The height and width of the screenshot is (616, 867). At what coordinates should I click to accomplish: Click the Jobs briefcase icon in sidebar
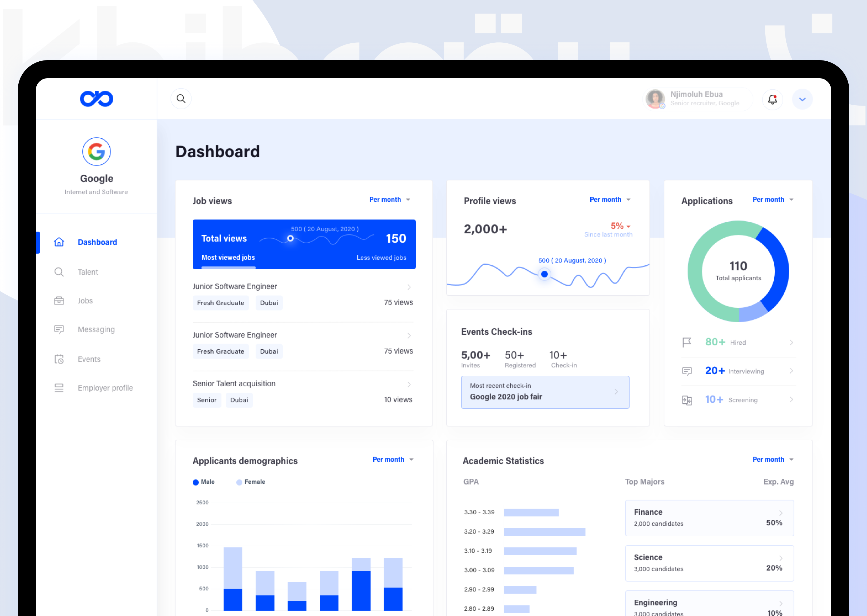pos(59,301)
